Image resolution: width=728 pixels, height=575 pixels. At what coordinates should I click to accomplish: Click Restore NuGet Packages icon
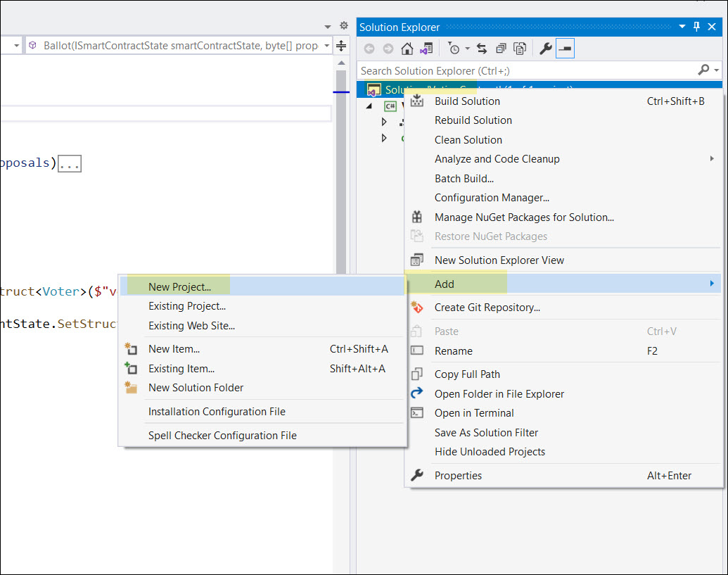(x=417, y=236)
